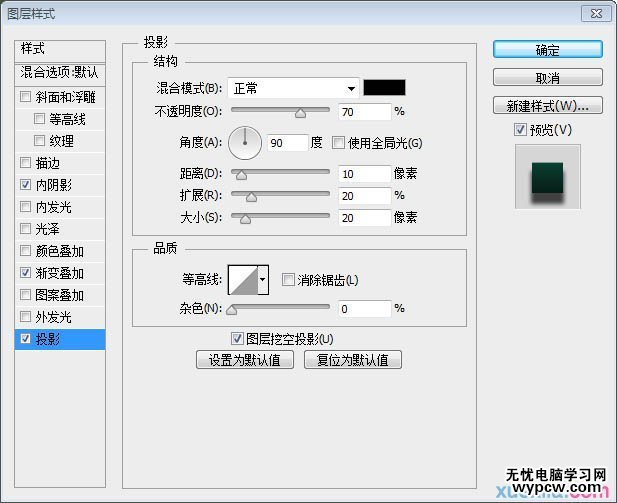Click 新建样式(W)... button
The image size is (617, 503).
(547, 105)
